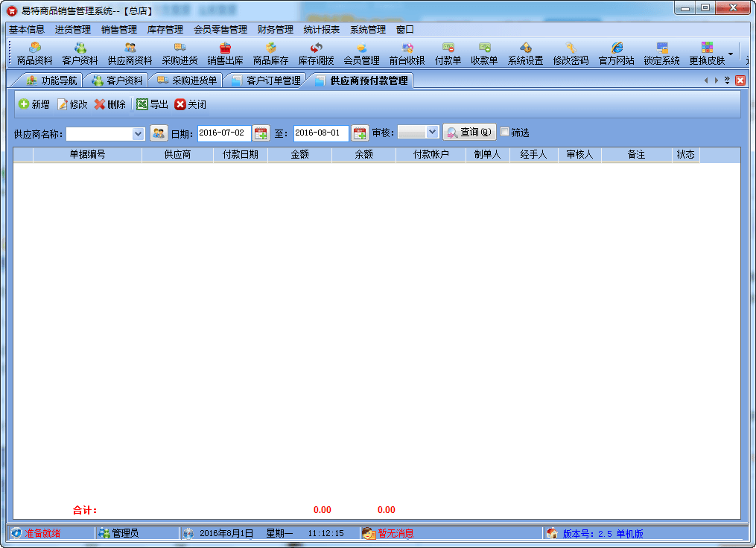The image size is (756, 548).
Task: Sort by 付款日期 column header
Action: coord(240,154)
